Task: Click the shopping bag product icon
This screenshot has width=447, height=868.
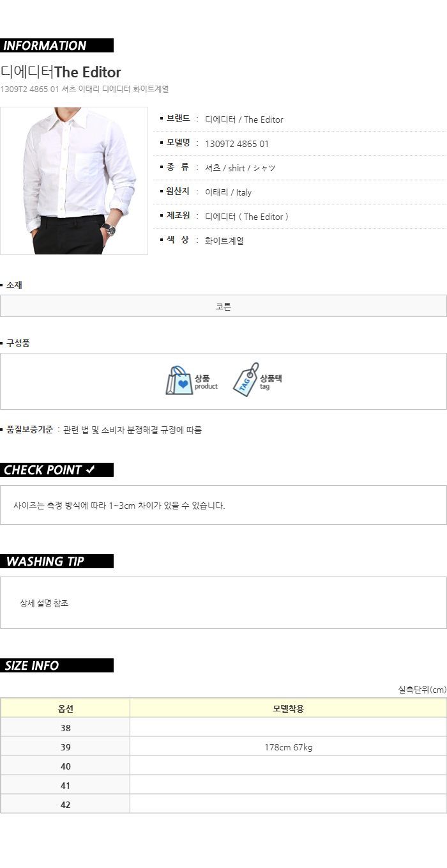Action: pyautogui.click(x=179, y=381)
